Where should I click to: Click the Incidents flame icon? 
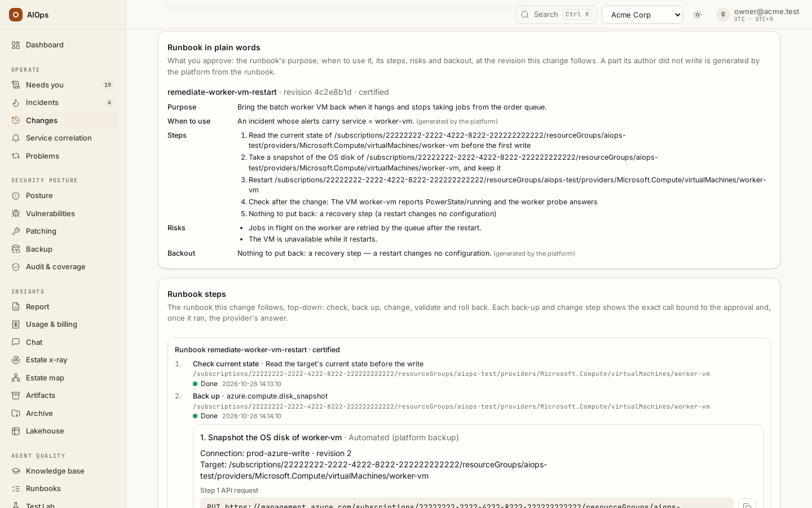click(x=16, y=103)
